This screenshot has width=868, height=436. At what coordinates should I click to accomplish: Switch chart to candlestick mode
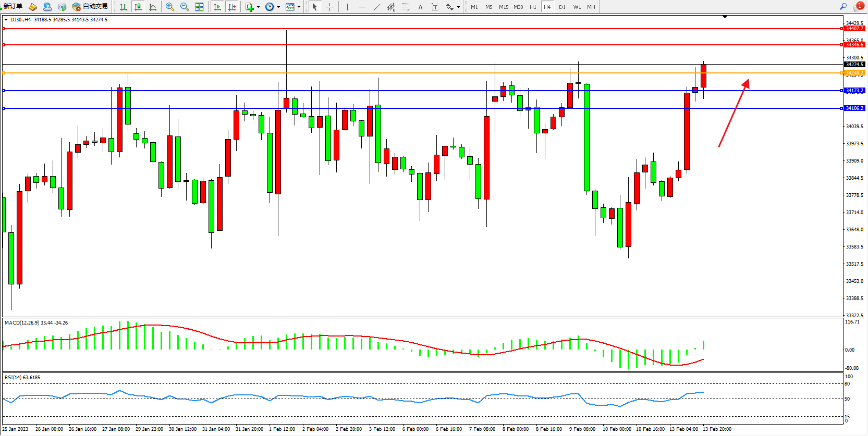tap(138, 7)
